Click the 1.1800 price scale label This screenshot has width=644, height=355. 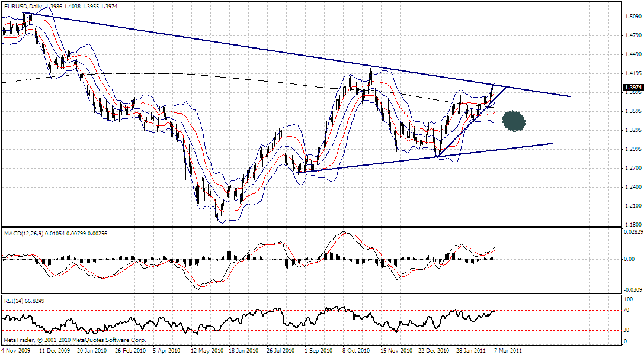point(633,225)
